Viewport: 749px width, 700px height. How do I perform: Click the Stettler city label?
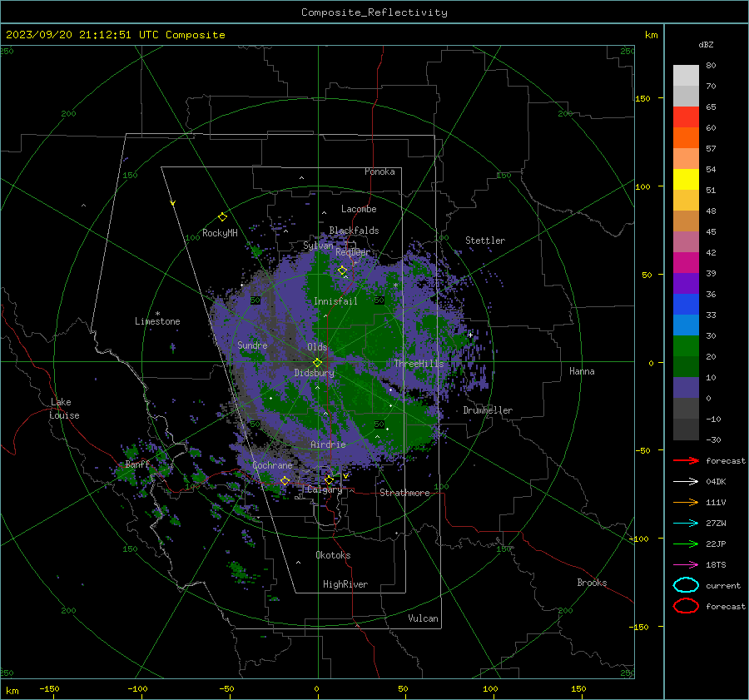pos(485,241)
